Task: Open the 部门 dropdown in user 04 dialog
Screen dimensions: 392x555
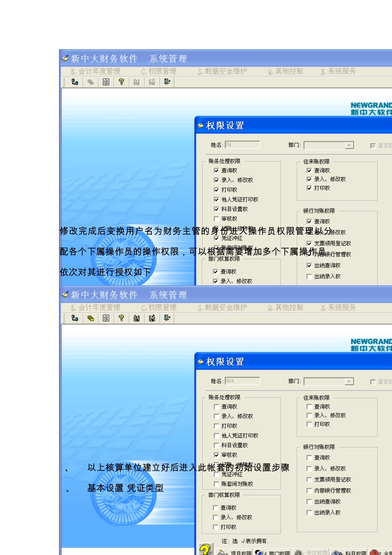Action: click(x=349, y=145)
